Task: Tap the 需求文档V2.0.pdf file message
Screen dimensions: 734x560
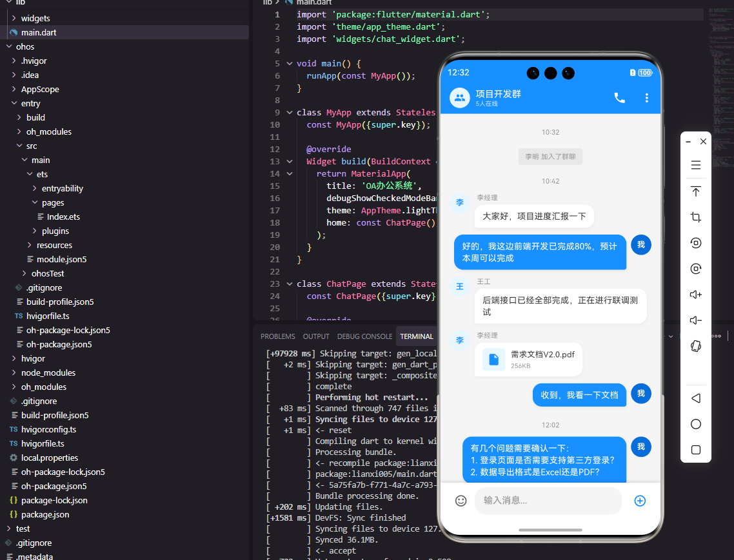Action: 528,360
